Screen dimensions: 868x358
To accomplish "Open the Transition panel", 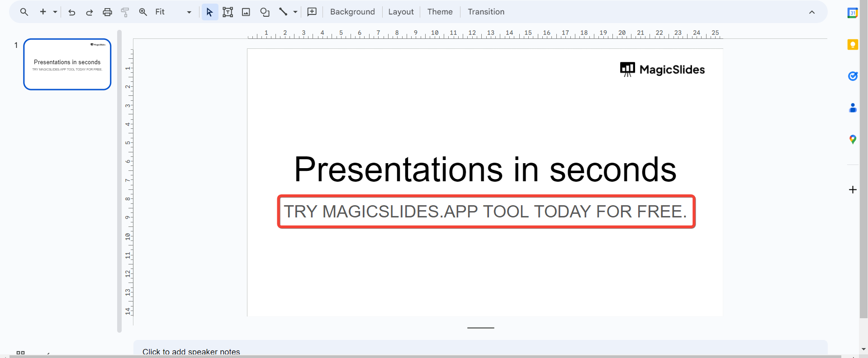I will [486, 12].
